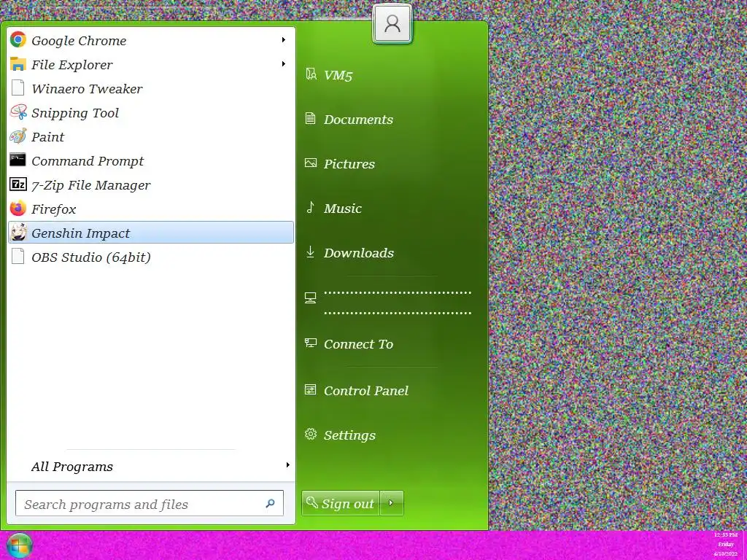Focus the Search programs and files box
This screenshot has width=747, height=560.
(x=150, y=503)
